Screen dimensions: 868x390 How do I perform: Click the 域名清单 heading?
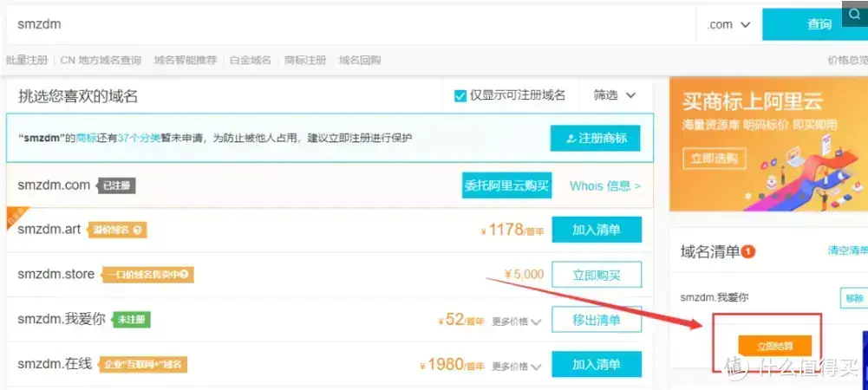point(710,252)
